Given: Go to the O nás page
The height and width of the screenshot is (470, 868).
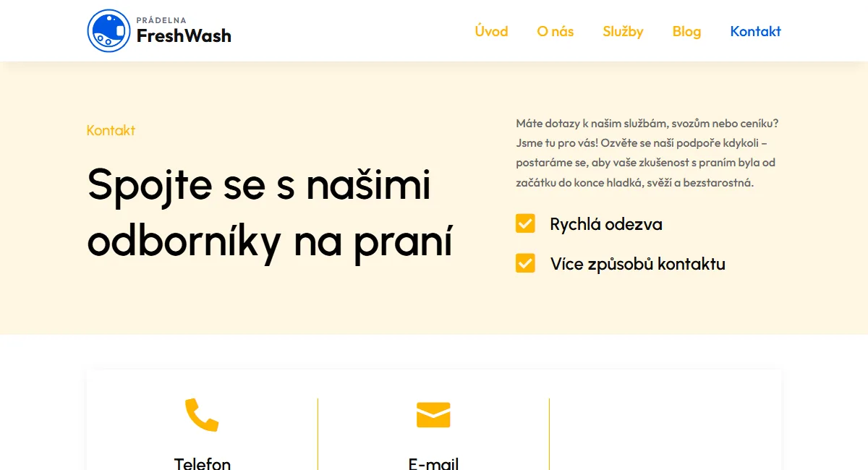Looking at the screenshot, I should pos(556,31).
